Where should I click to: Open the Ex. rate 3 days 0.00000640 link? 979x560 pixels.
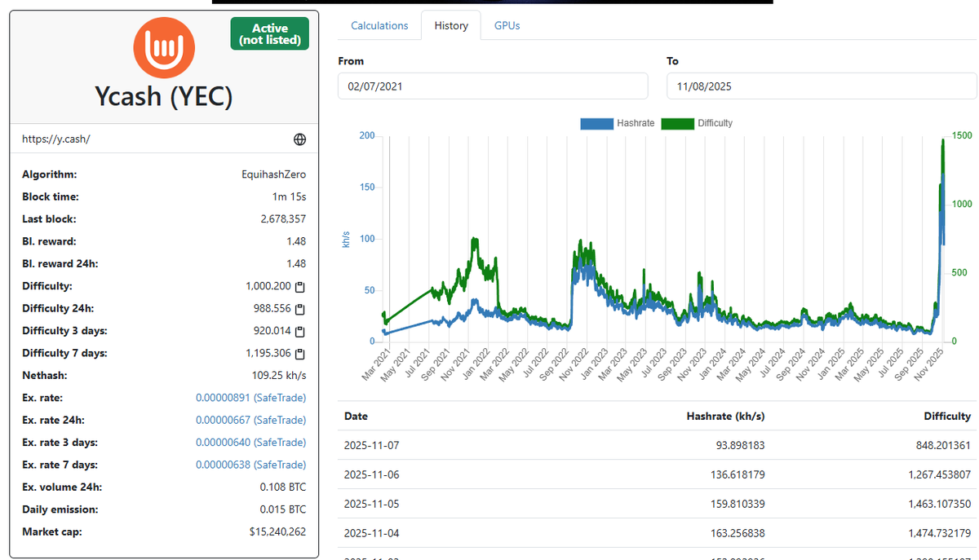251,443
